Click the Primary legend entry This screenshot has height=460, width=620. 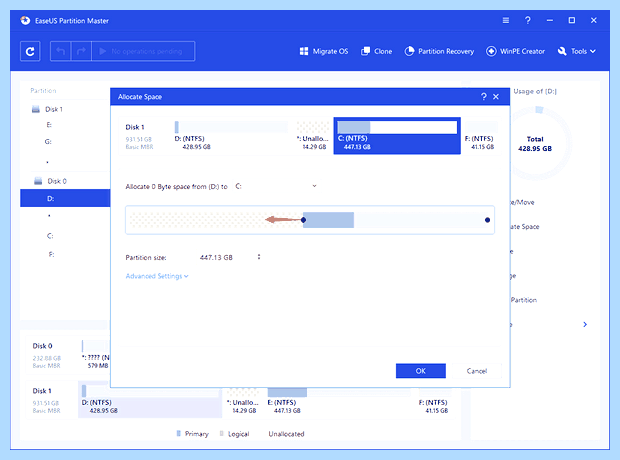point(192,434)
